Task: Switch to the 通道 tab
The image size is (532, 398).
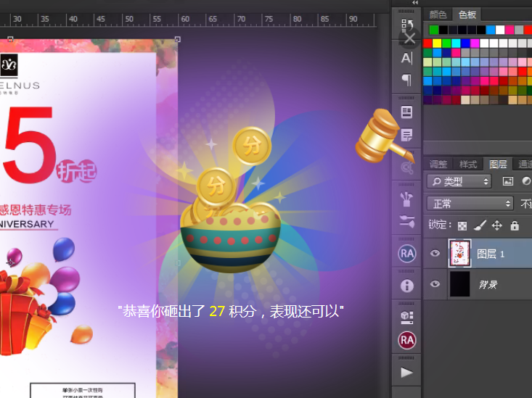Action: [524, 165]
